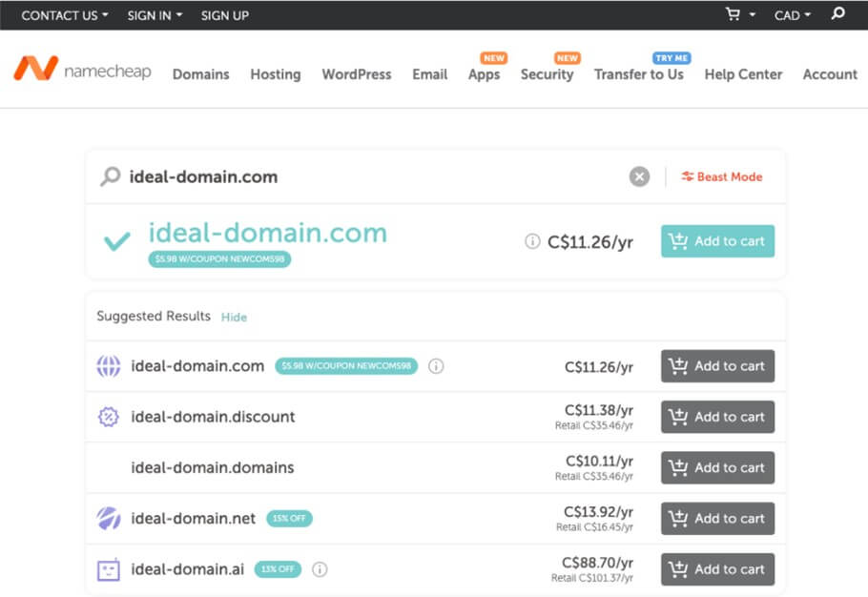Add main ideal-domain.com result to cart
The image size is (868, 597).
pyautogui.click(x=718, y=241)
